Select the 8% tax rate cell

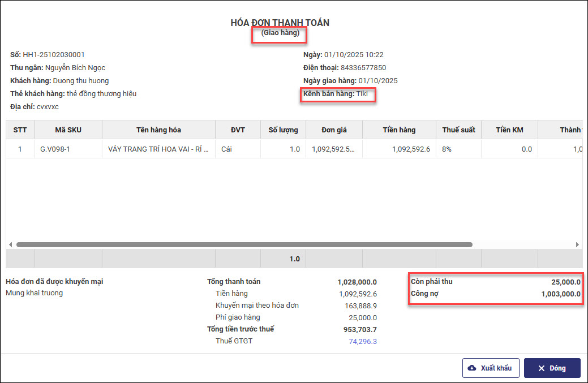[447, 149]
